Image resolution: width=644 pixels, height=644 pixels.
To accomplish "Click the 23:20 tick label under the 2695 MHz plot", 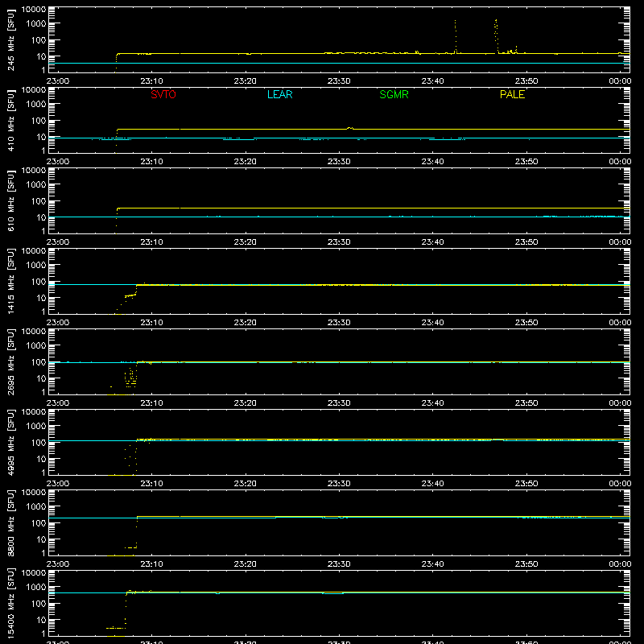I will click(x=246, y=403).
